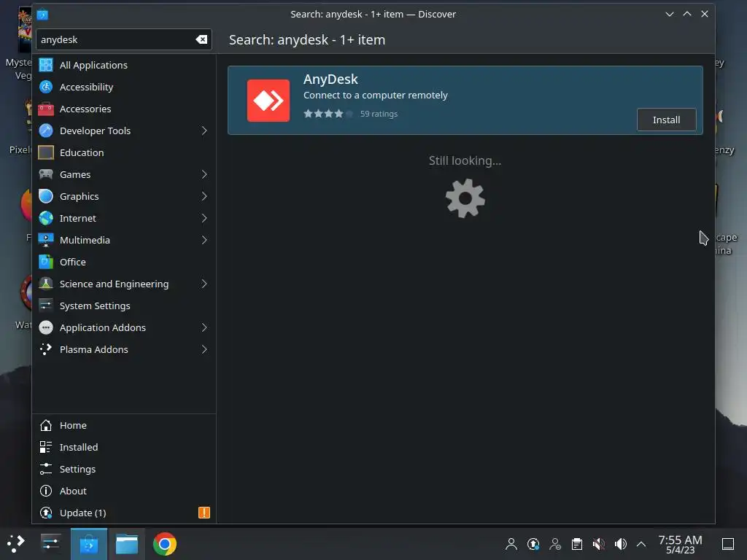Clear the anydesk search text

[x=201, y=39]
